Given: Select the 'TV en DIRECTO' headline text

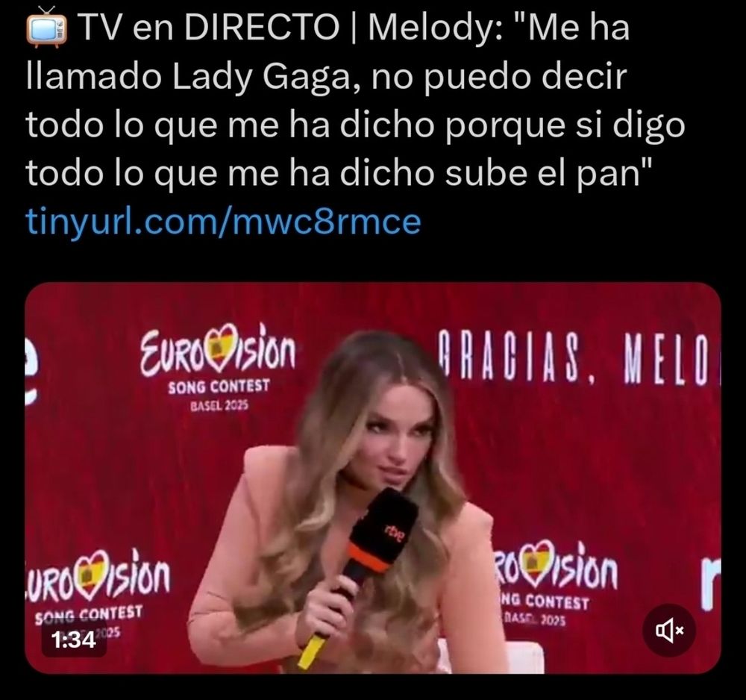Looking at the screenshot, I should pyautogui.click(x=209, y=28).
